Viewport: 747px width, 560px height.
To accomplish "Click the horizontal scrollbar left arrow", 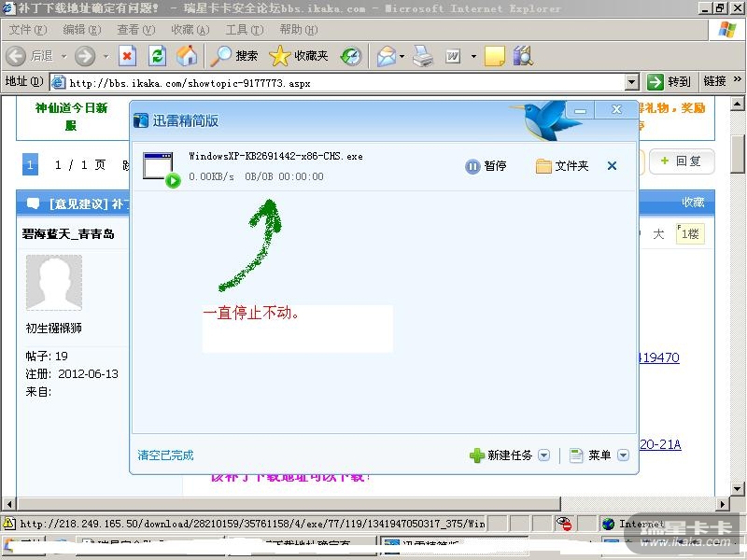I will [9, 503].
